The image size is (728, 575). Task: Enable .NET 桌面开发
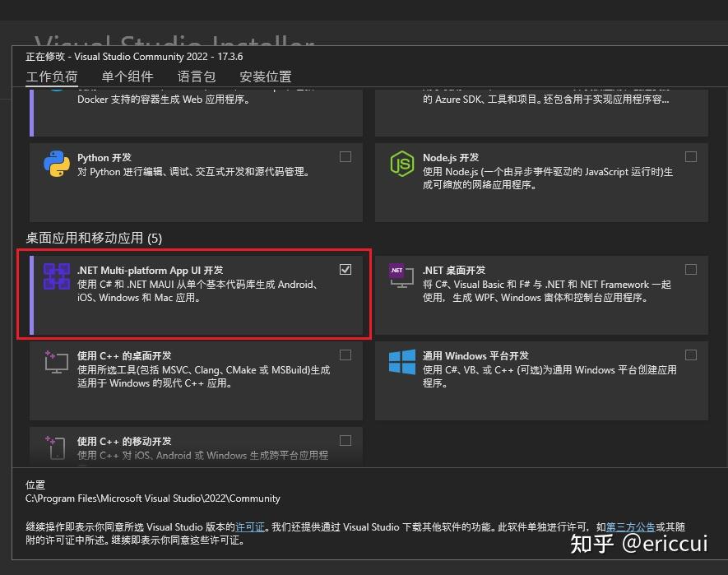click(691, 269)
